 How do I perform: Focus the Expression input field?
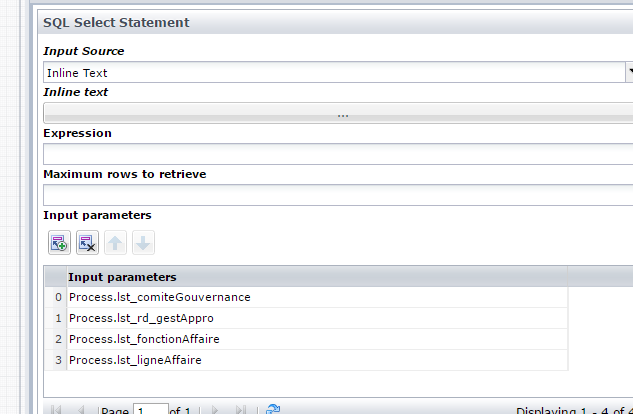pos(338,154)
